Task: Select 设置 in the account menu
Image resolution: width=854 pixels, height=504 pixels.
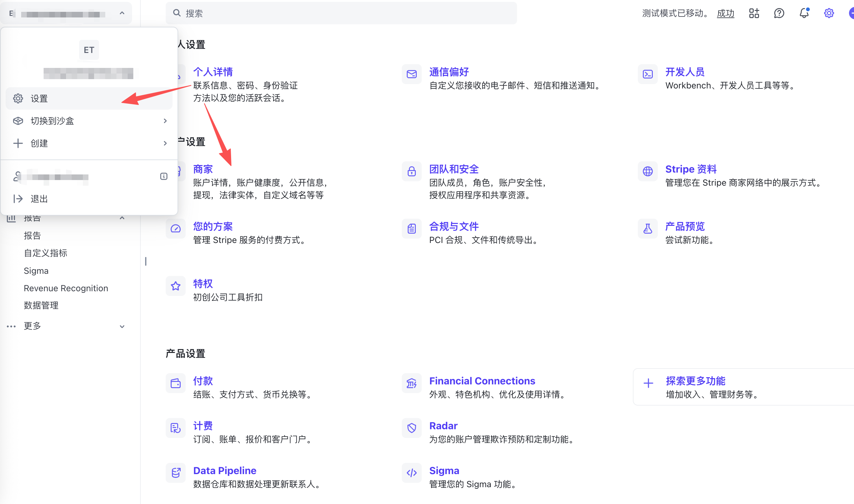Action: [x=39, y=98]
